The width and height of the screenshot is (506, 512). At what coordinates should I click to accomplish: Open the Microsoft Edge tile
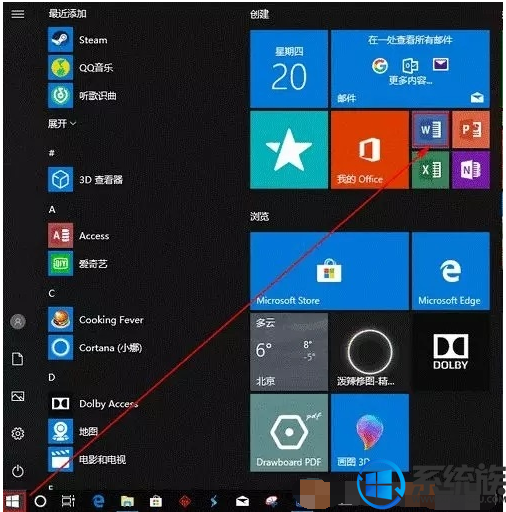click(x=451, y=271)
